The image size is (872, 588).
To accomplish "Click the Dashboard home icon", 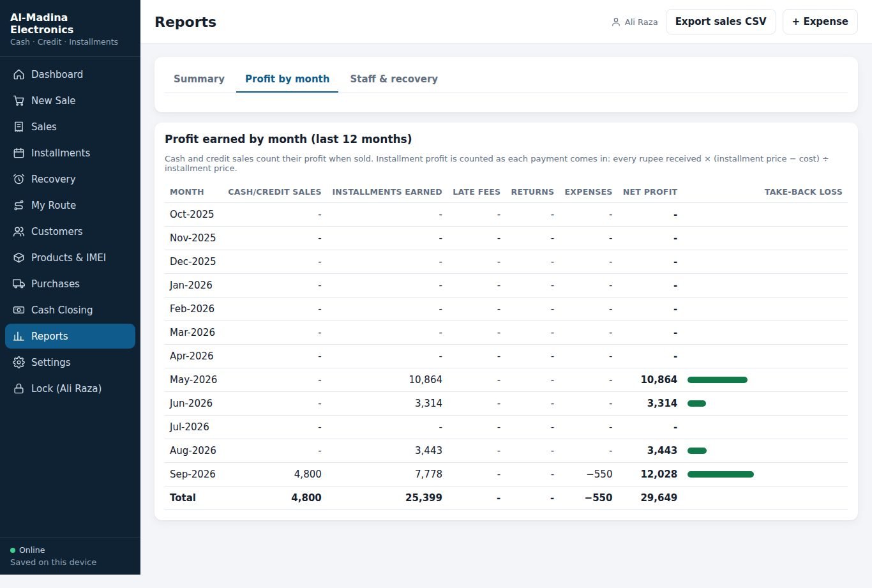I will [x=19, y=74].
